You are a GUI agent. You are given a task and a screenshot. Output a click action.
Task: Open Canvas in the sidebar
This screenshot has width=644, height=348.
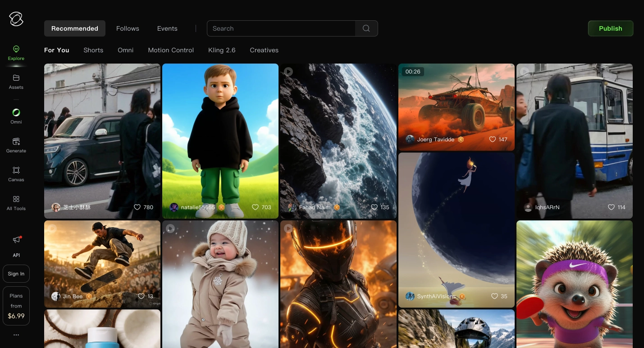click(x=16, y=174)
